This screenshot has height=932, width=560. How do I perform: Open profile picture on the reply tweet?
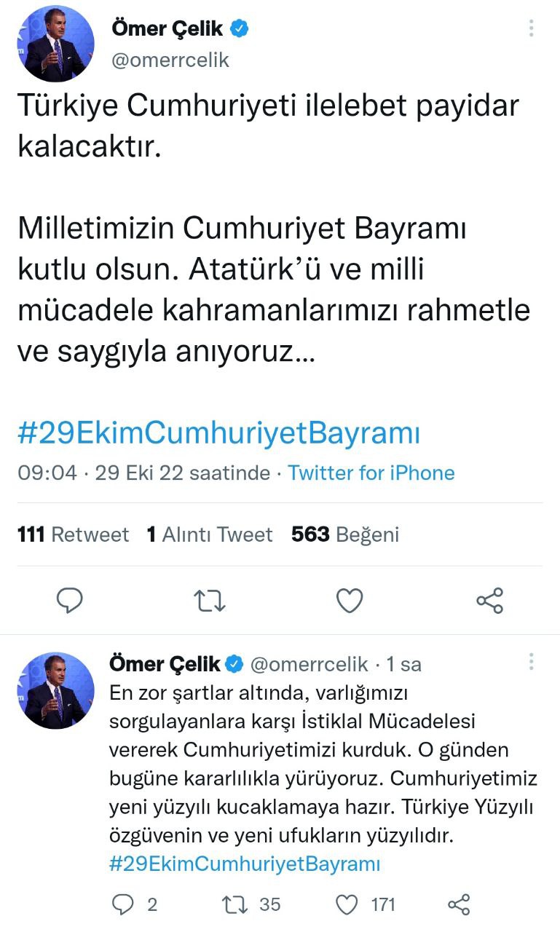(x=55, y=690)
